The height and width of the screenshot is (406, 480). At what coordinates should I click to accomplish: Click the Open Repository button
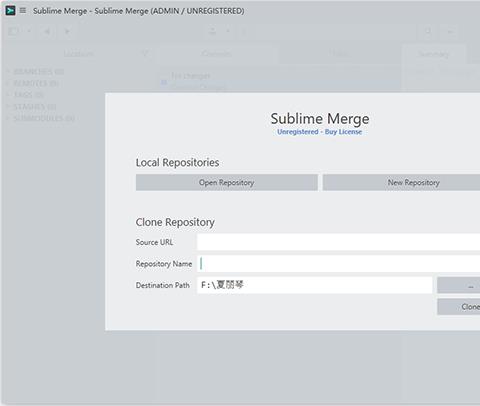[x=227, y=182]
